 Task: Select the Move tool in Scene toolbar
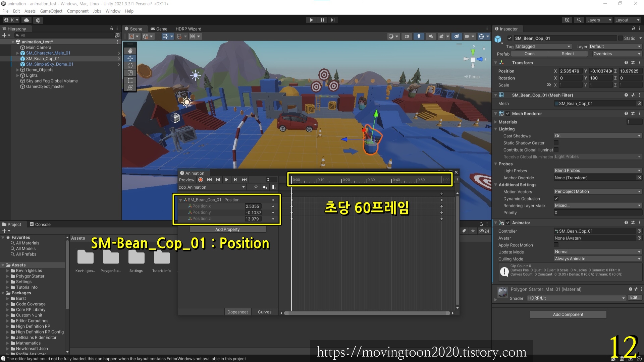130,58
